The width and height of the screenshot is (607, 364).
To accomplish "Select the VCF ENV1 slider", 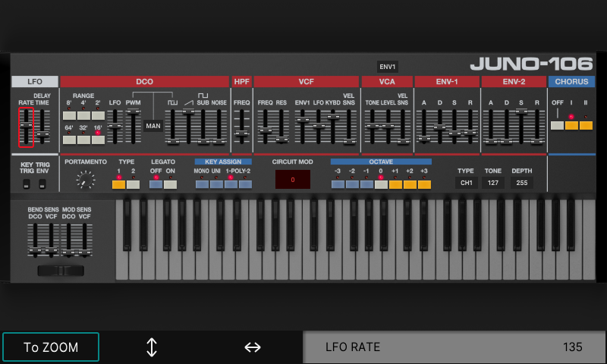I will coord(302,127).
